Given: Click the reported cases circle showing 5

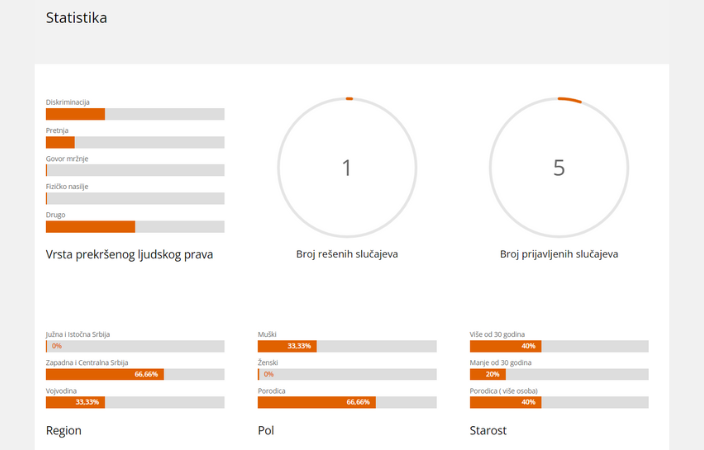Looking at the screenshot, I should pos(559,168).
